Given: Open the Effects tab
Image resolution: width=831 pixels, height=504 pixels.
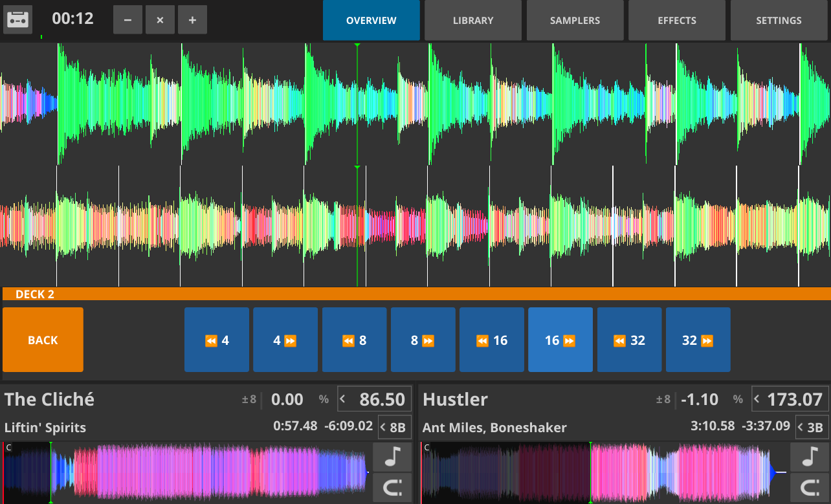Looking at the screenshot, I should [677, 20].
